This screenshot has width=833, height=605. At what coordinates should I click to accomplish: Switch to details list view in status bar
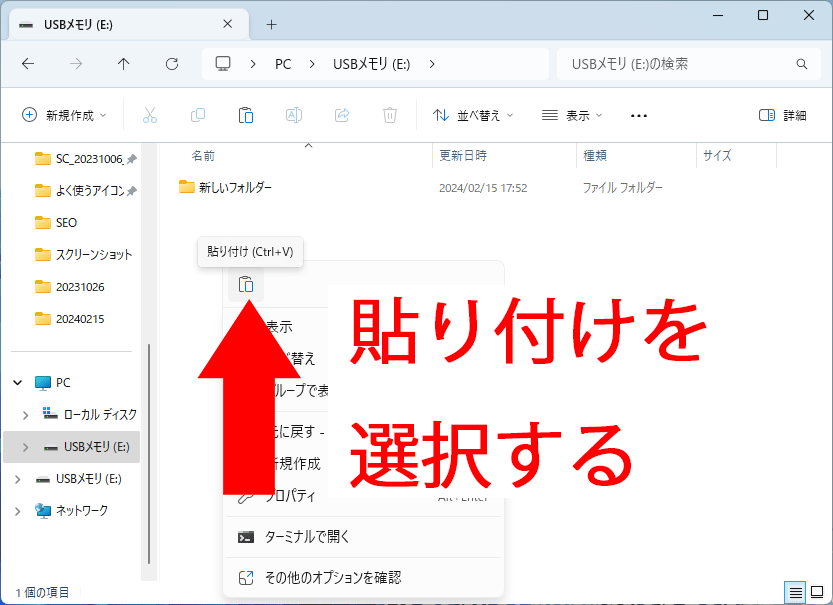click(796, 593)
